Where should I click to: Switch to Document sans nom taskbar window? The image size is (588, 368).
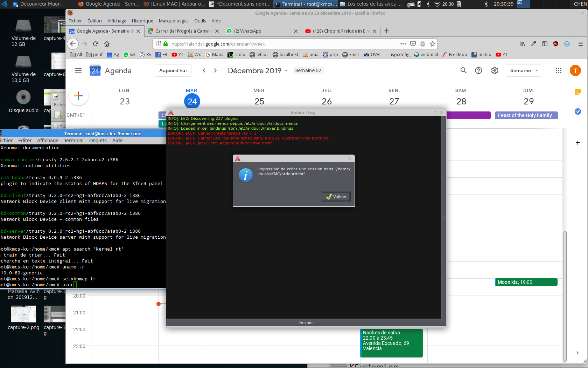tap(240, 4)
